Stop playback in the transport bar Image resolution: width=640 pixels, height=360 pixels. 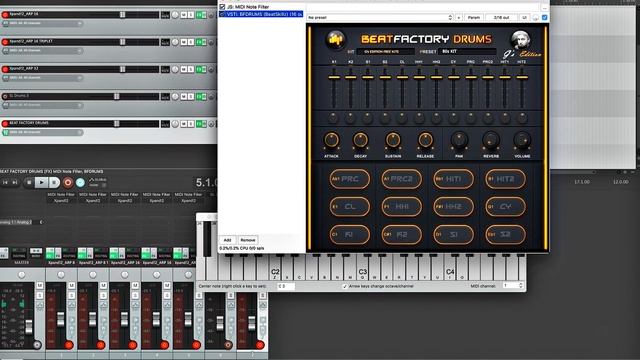pos(28,182)
